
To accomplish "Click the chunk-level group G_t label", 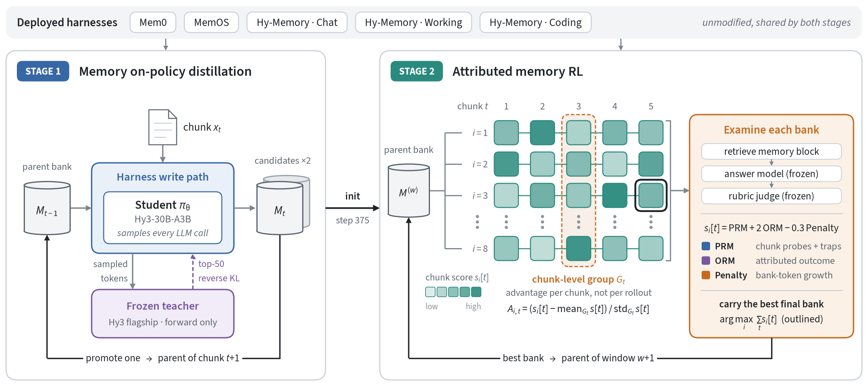I will (579, 279).
